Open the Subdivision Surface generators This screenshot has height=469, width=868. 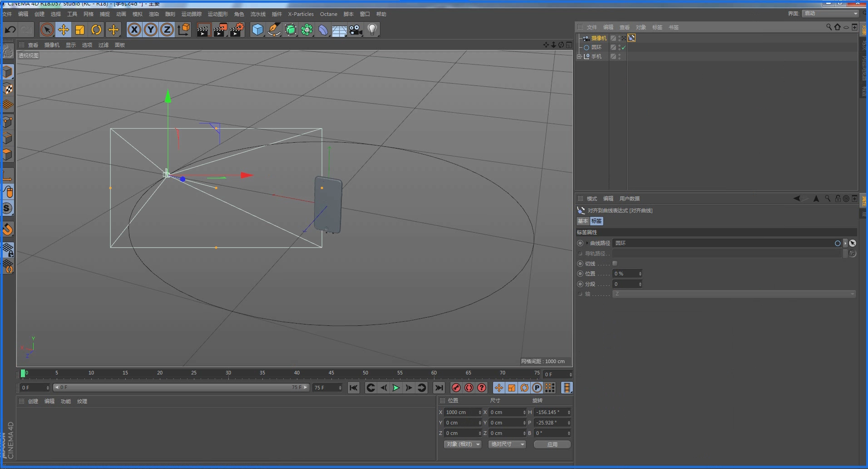point(291,30)
